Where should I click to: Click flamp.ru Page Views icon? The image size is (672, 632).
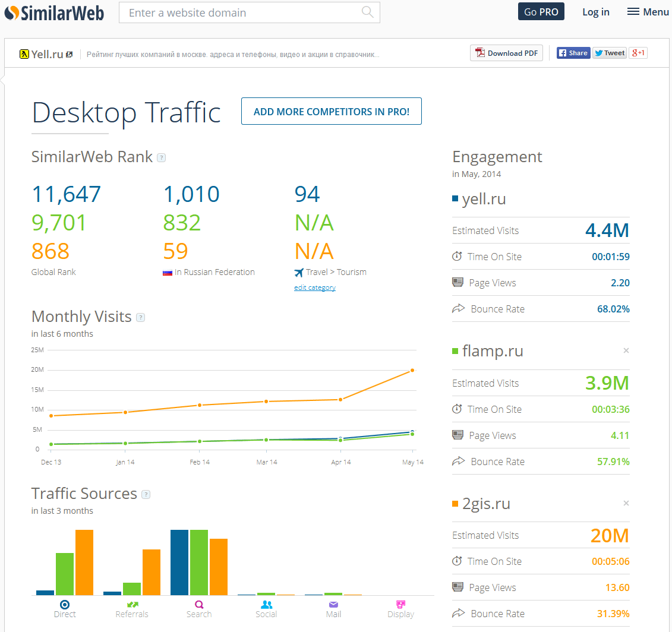(x=458, y=435)
